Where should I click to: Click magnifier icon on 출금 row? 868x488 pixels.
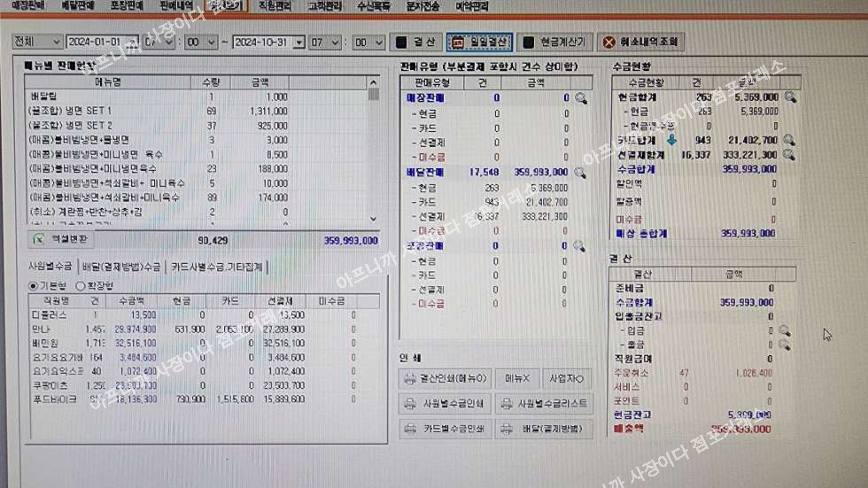pos(784,345)
